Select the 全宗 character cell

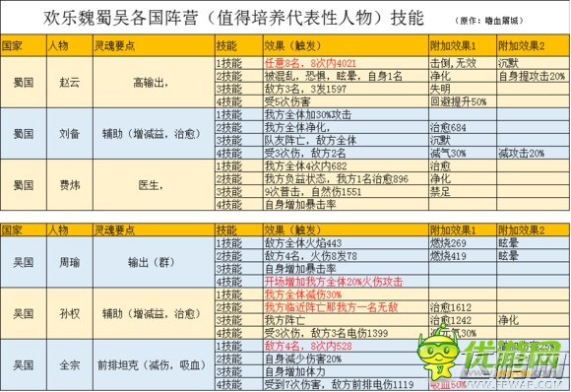pyautogui.click(x=70, y=365)
